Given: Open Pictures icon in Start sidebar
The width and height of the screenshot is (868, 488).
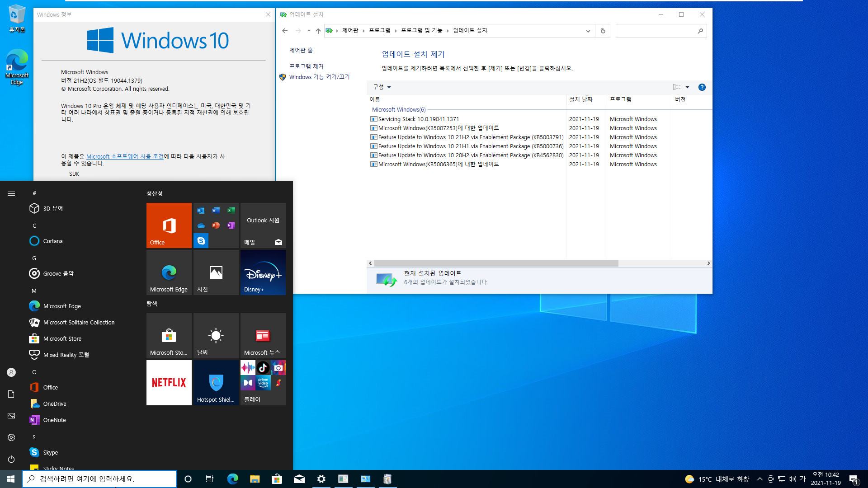Looking at the screenshot, I should pyautogui.click(x=11, y=416).
